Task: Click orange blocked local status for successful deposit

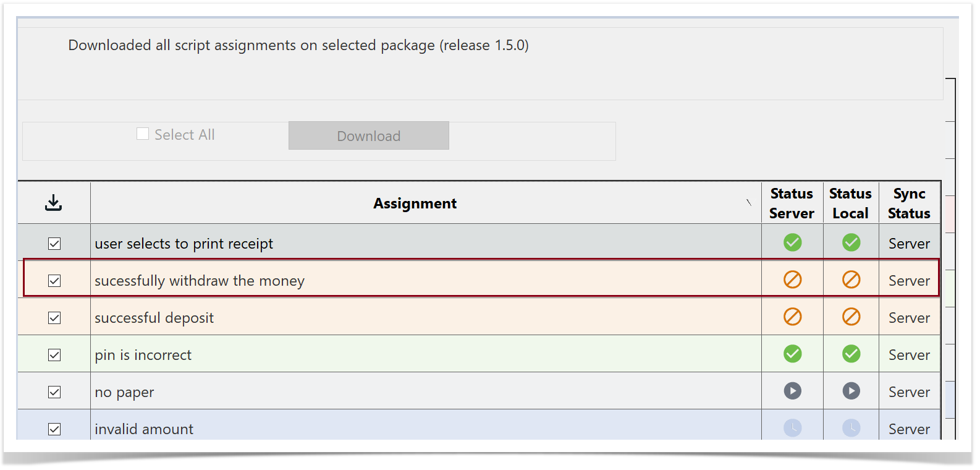Action: (x=851, y=317)
